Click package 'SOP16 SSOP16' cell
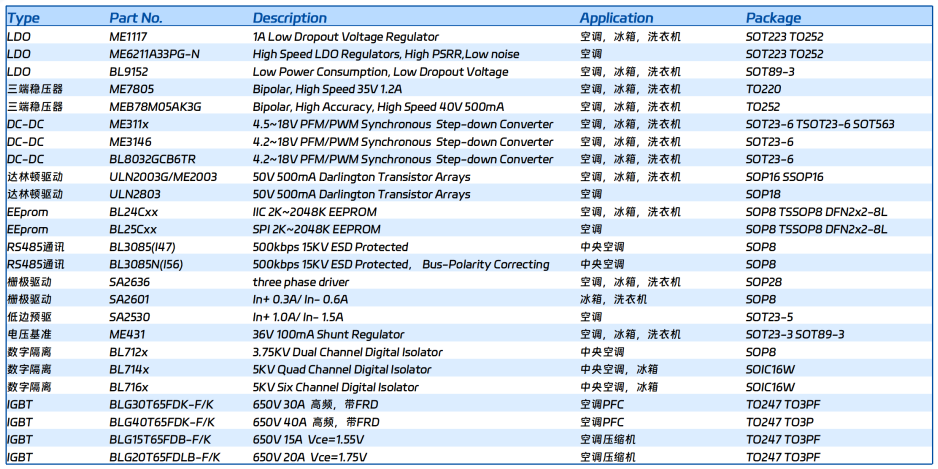Viewport: 938px width, 469px height. click(x=784, y=177)
